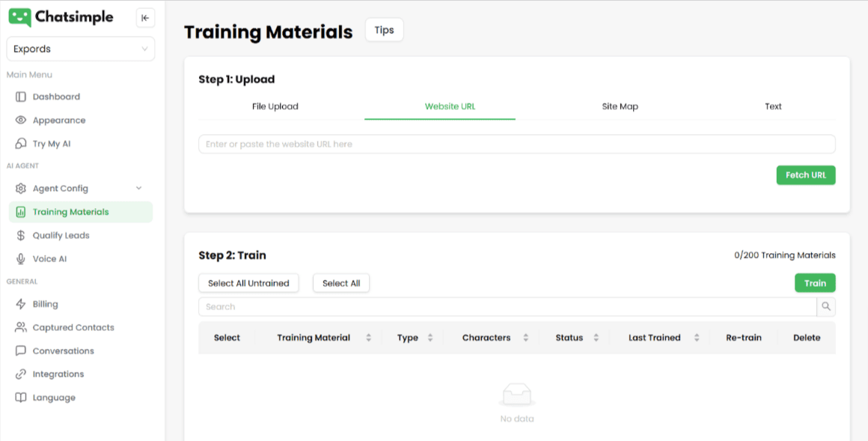Viewport: 868px width, 441px height.
Task: Select the Text upload tab
Action: (773, 106)
